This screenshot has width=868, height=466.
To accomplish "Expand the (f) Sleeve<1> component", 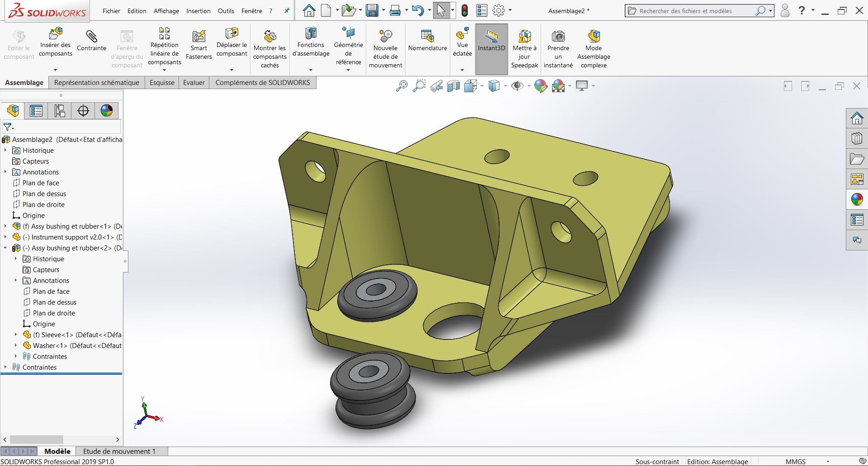I will click(x=16, y=334).
